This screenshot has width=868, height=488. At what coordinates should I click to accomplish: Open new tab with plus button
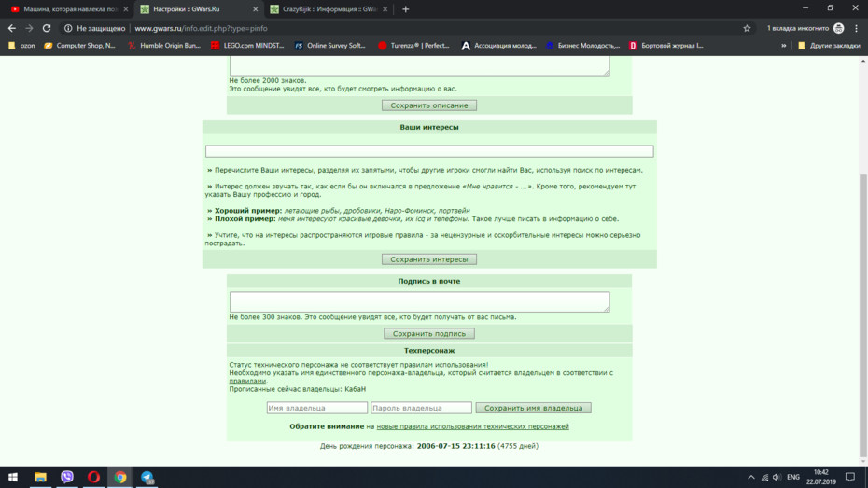406,8
